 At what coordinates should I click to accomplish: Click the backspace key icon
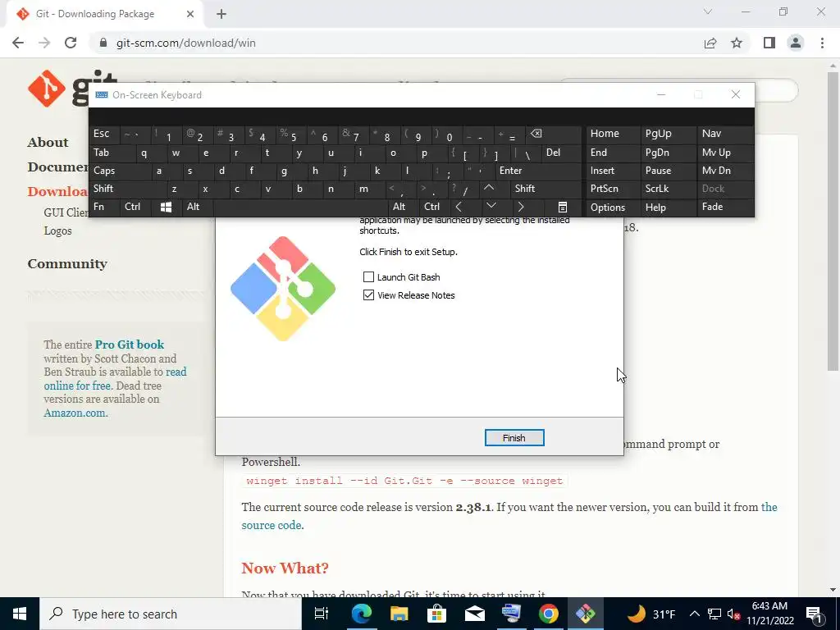[554, 134]
